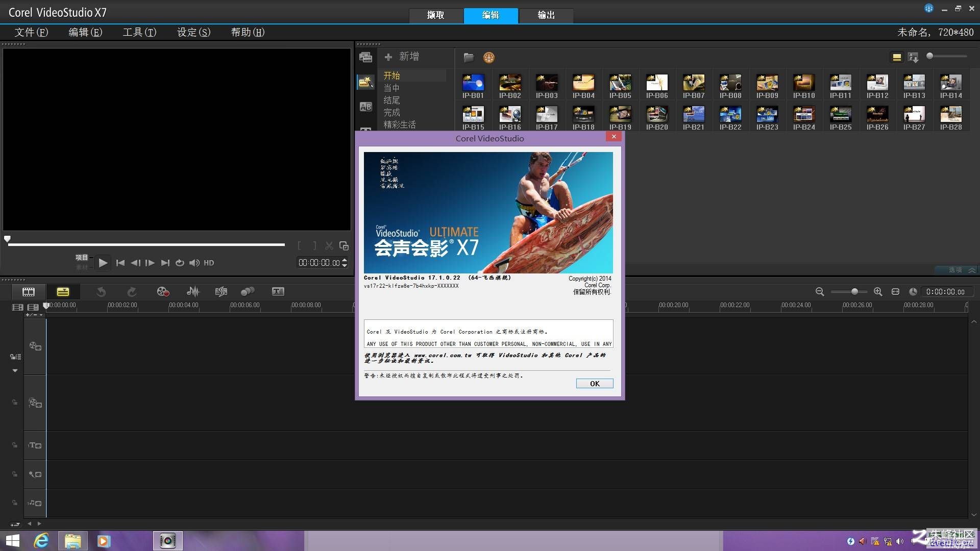The width and height of the screenshot is (980, 551).
Task: Click the project duration clock icon
Action: click(x=913, y=291)
